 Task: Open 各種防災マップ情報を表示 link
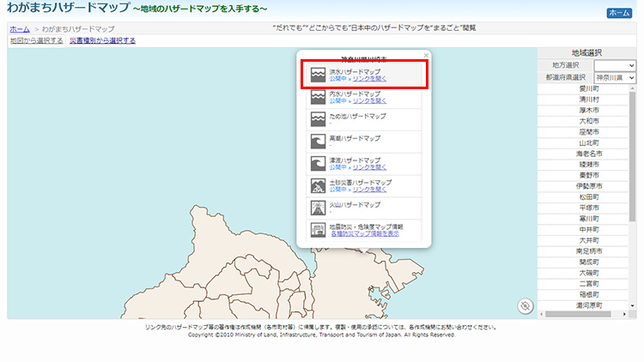(x=367, y=233)
